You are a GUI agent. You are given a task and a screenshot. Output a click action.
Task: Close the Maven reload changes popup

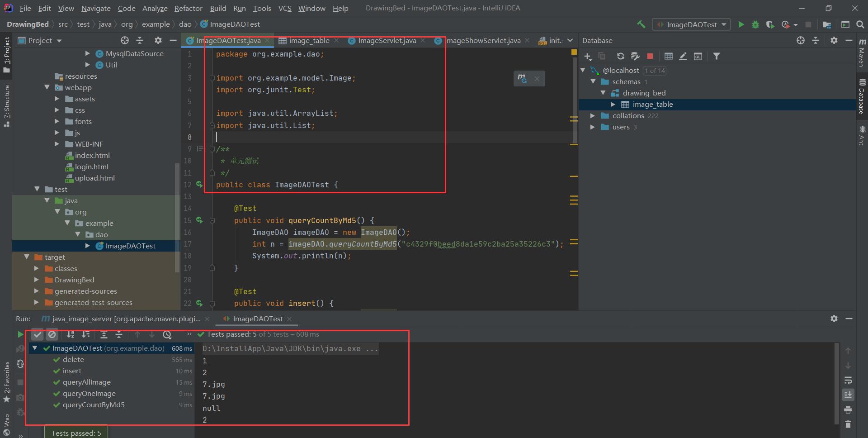pyautogui.click(x=537, y=79)
